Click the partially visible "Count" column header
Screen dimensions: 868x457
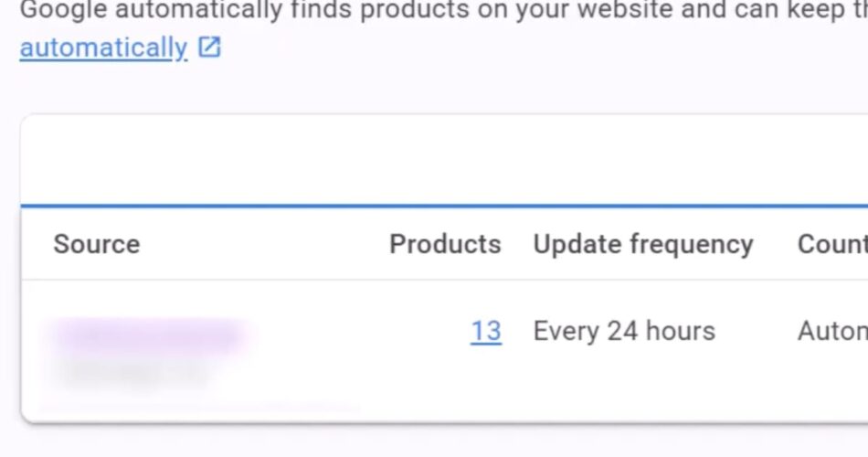point(831,244)
